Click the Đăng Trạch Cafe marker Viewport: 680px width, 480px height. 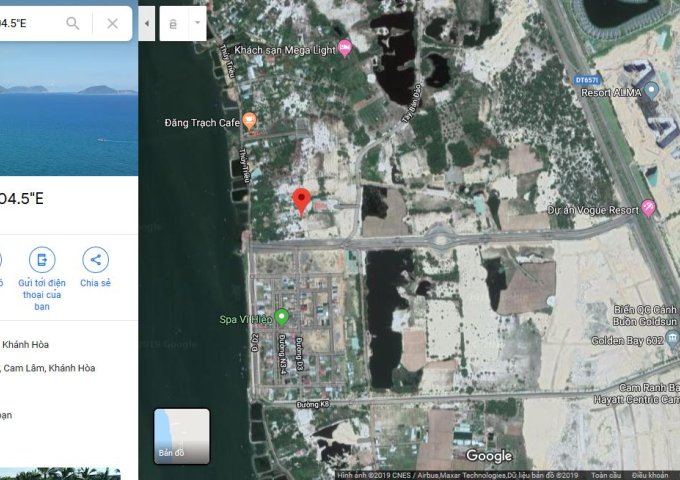pos(249,121)
